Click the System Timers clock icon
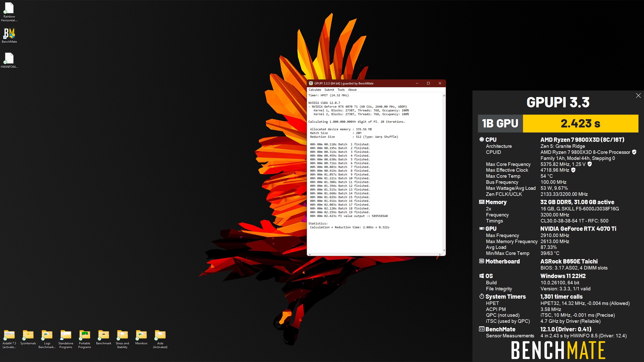 (481, 296)
